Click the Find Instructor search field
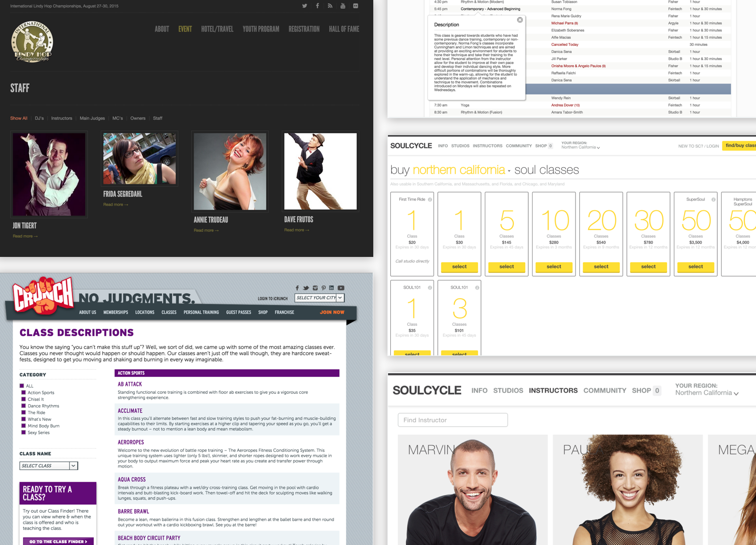This screenshot has width=756, height=545. 453,420
